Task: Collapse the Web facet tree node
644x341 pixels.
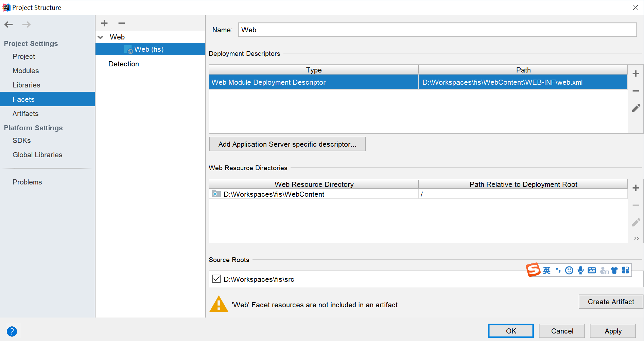Action: pyautogui.click(x=101, y=37)
